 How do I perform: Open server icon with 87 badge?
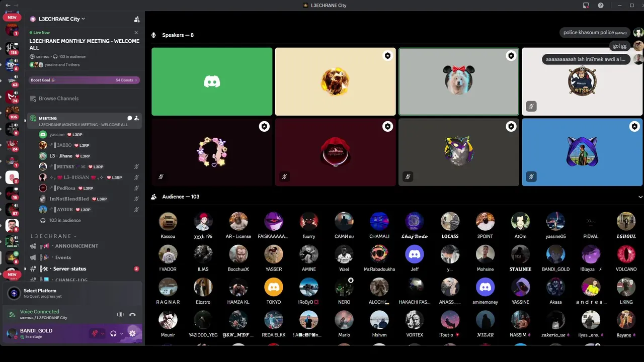tap(12, 209)
